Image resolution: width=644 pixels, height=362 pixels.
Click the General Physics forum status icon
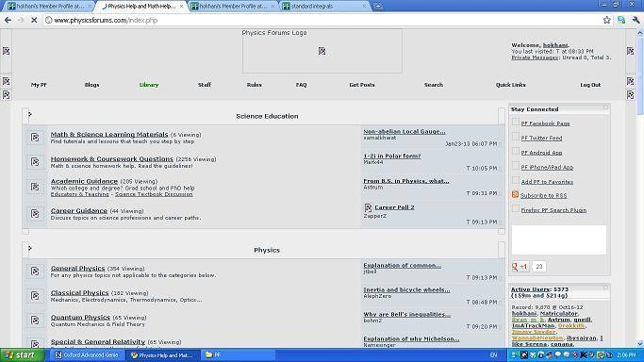[35, 271]
